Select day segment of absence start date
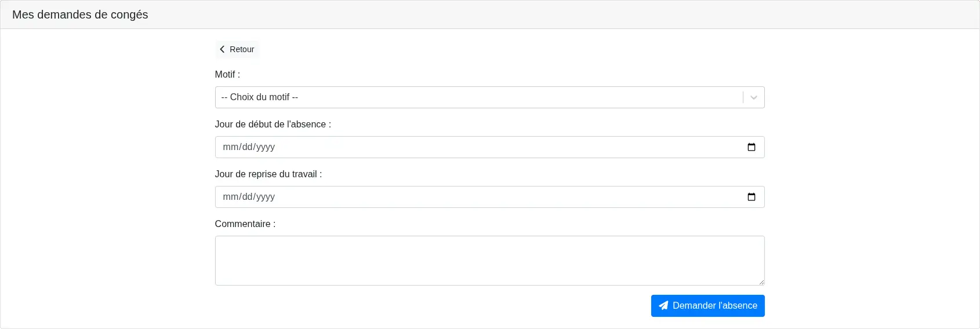Image resolution: width=980 pixels, height=329 pixels. click(x=248, y=147)
